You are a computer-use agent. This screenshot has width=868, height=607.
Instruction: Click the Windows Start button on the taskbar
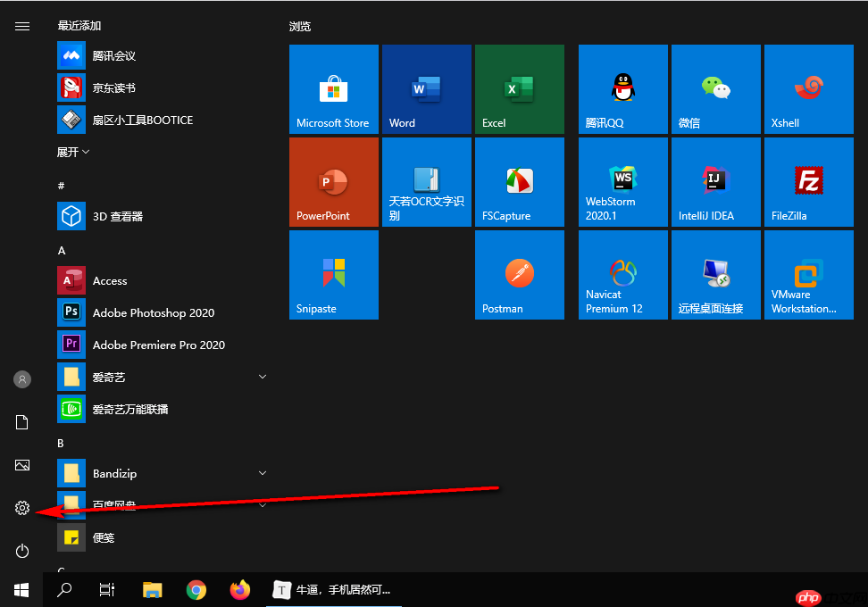pyautogui.click(x=22, y=589)
